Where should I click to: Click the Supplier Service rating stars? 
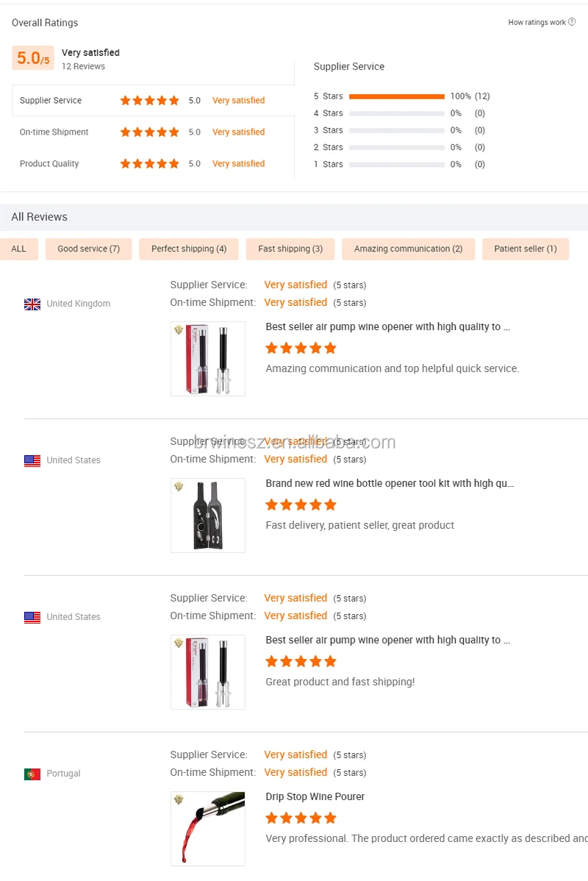click(x=149, y=101)
